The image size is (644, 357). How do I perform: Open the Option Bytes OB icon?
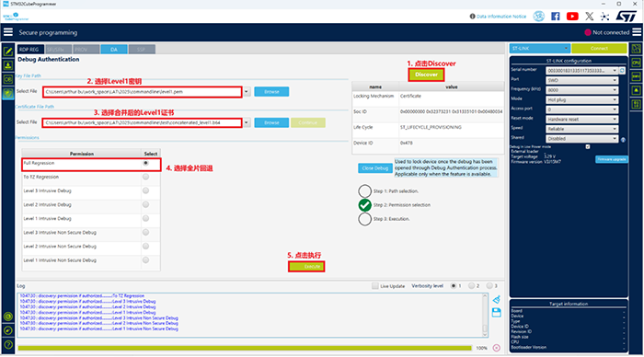(7, 79)
